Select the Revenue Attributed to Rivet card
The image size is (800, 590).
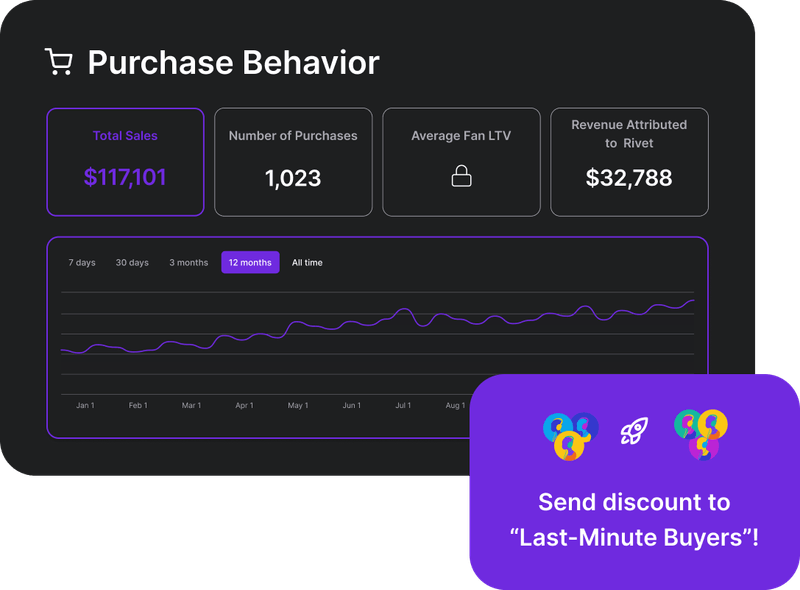[629, 162]
